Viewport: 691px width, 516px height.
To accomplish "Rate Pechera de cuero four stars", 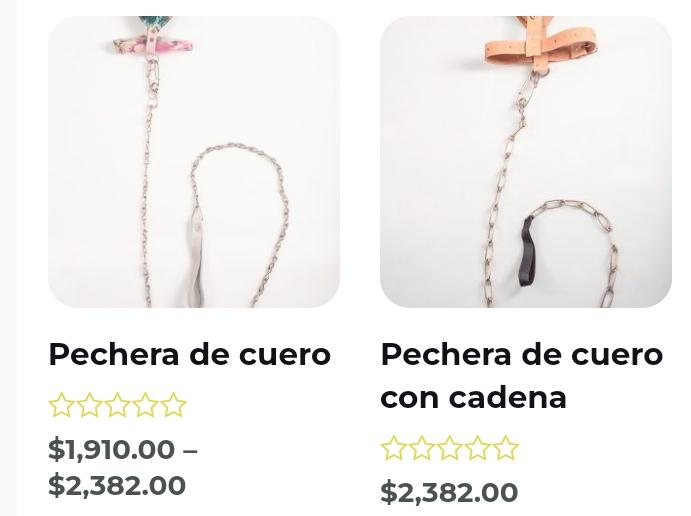I will click(145, 405).
